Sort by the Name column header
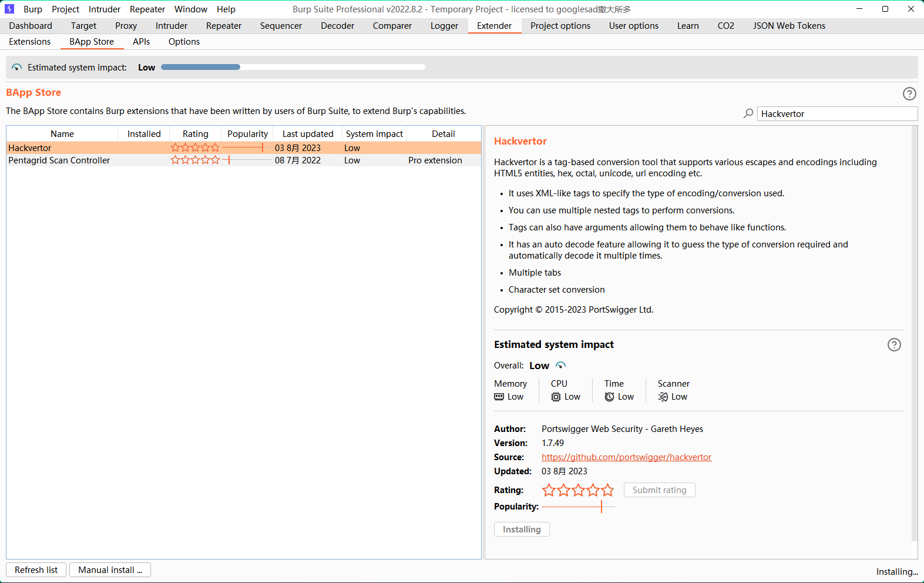924x583 pixels. tap(62, 134)
